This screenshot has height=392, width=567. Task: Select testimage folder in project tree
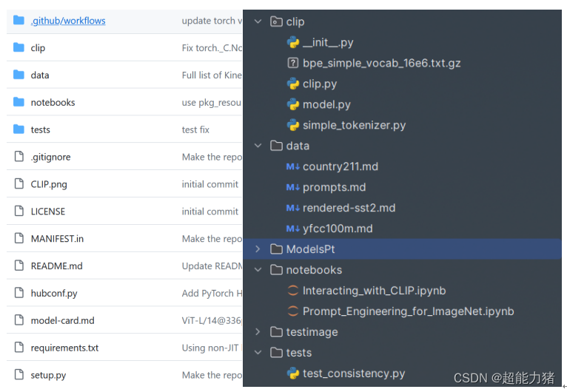(312, 331)
